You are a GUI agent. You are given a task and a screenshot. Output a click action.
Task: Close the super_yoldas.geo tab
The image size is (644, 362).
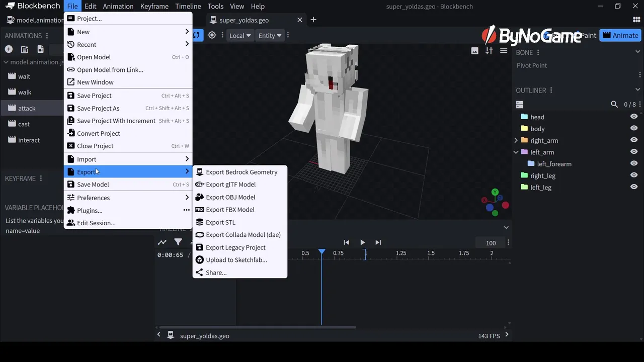pyautogui.click(x=300, y=20)
